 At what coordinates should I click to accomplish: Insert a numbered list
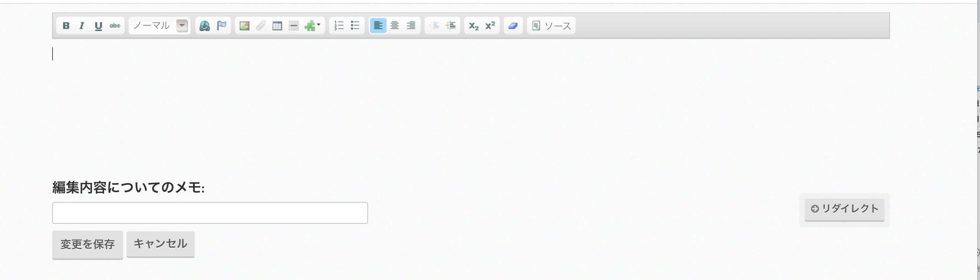339,26
